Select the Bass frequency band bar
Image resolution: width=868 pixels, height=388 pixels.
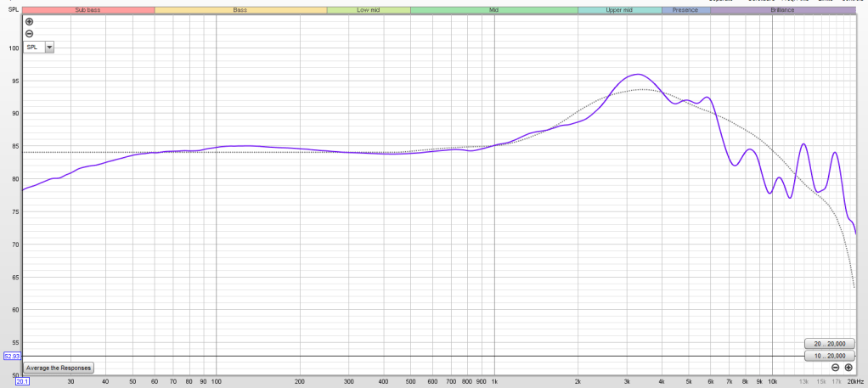240,10
